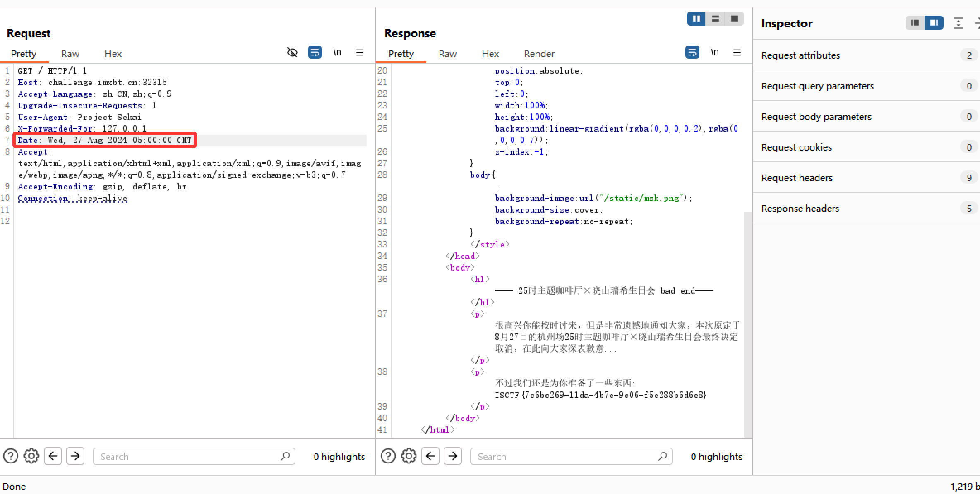This screenshot has width=980, height=494.
Task: Select top-bottom split layout icon
Action: 715,19
